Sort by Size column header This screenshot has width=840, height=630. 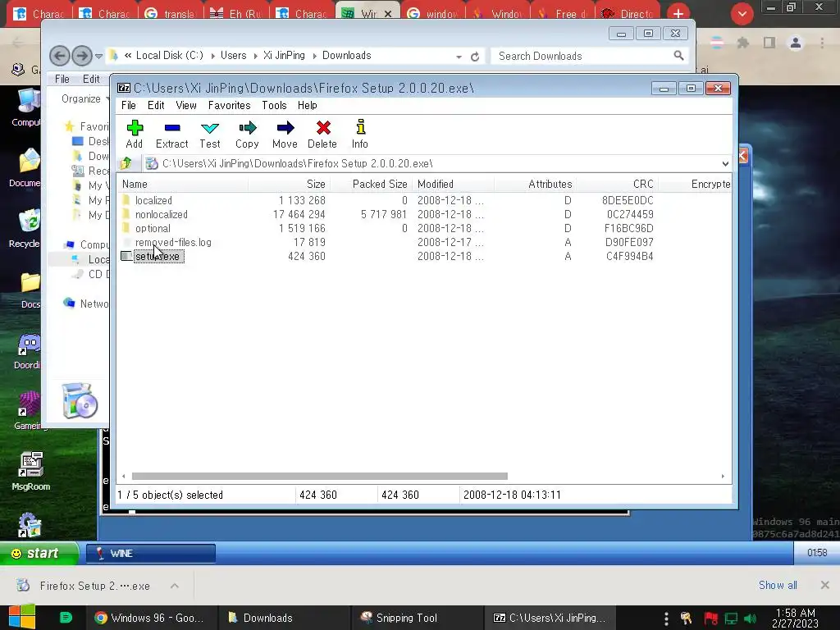[290, 184]
